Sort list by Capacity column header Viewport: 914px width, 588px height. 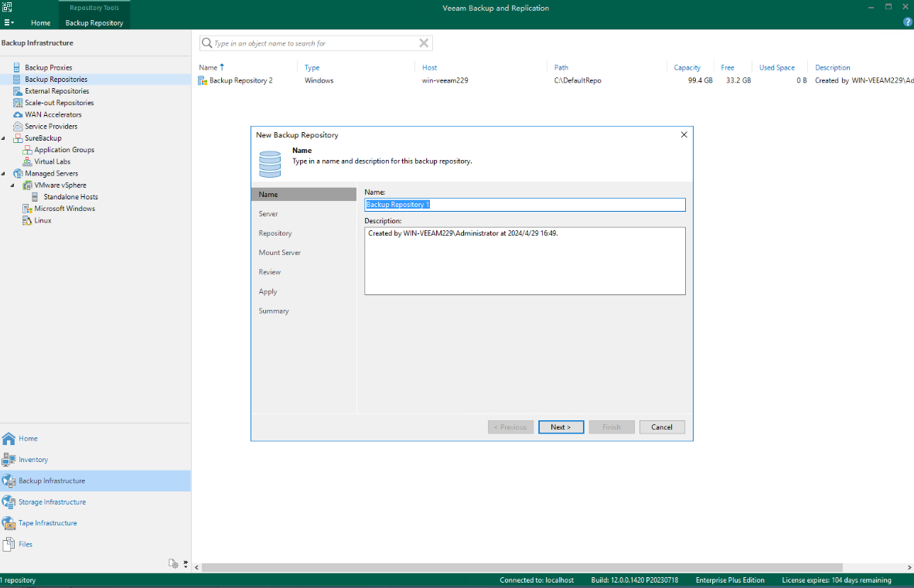(x=687, y=68)
